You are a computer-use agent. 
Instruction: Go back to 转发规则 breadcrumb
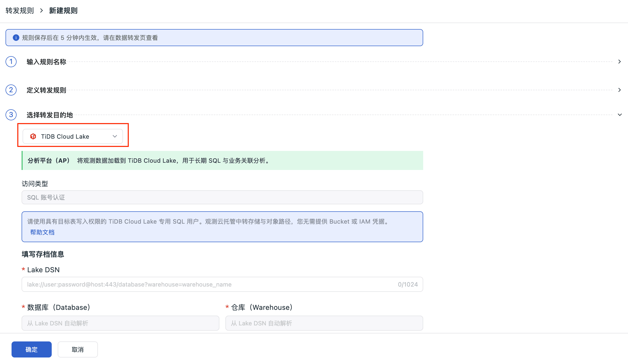pyautogui.click(x=20, y=11)
